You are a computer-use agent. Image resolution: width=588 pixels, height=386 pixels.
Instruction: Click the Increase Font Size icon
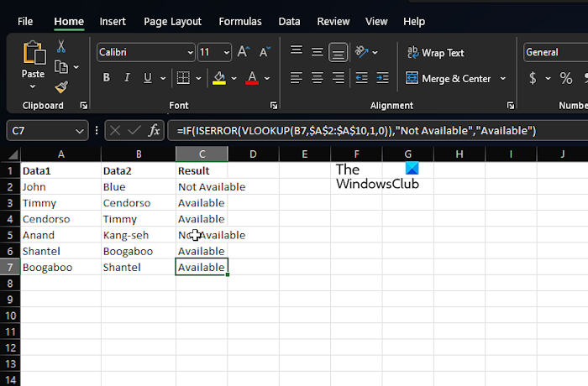(x=244, y=52)
